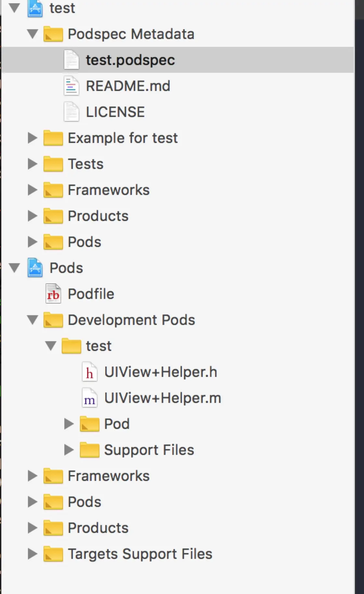The width and height of the screenshot is (364, 594).
Task: Click the UIView+Helper.m implementation file icon
Action: 89,398
